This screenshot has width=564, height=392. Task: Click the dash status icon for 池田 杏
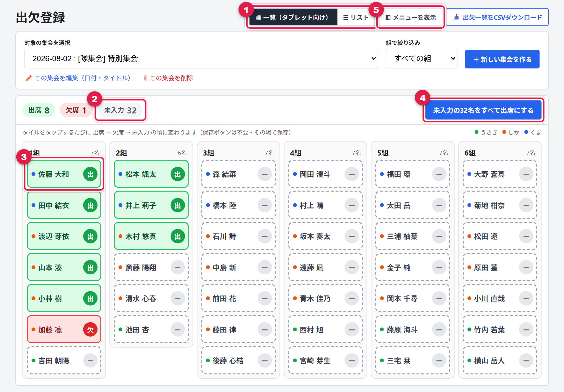click(x=178, y=330)
